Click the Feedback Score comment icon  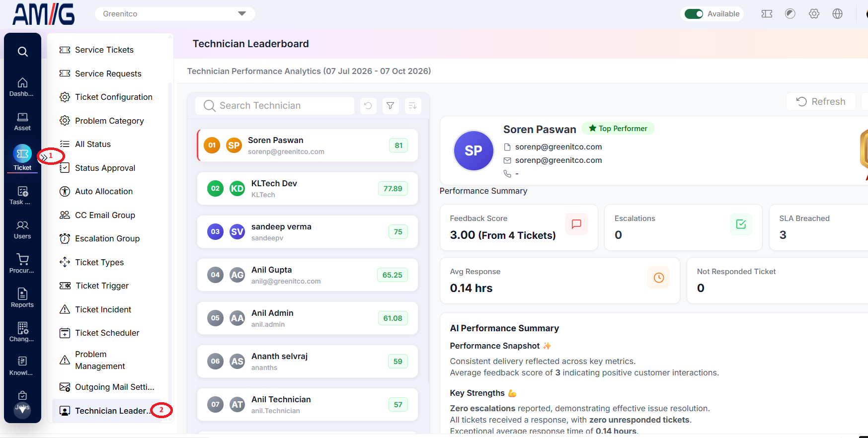click(x=576, y=224)
